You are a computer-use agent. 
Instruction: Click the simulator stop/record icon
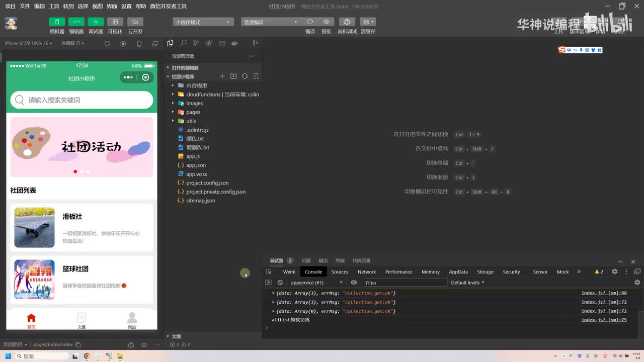(123, 44)
